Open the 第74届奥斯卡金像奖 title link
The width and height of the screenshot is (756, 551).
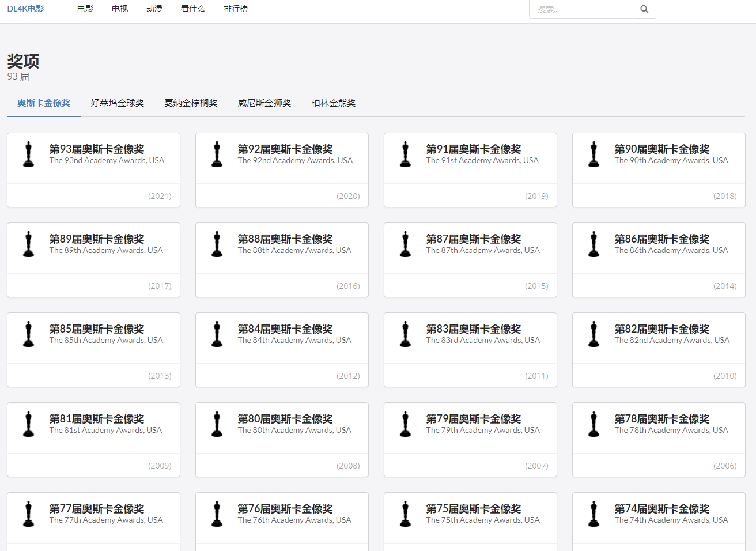tap(662, 508)
